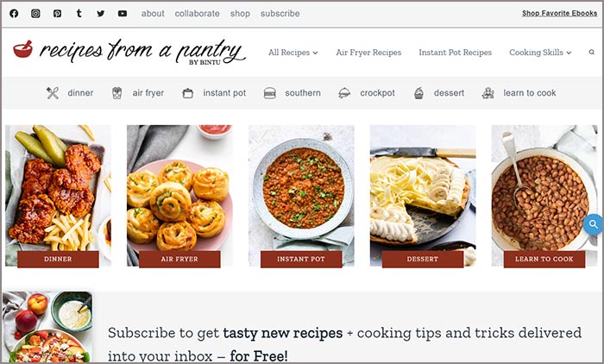
Task: Click the DINNER category button
Action: tap(58, 260)
